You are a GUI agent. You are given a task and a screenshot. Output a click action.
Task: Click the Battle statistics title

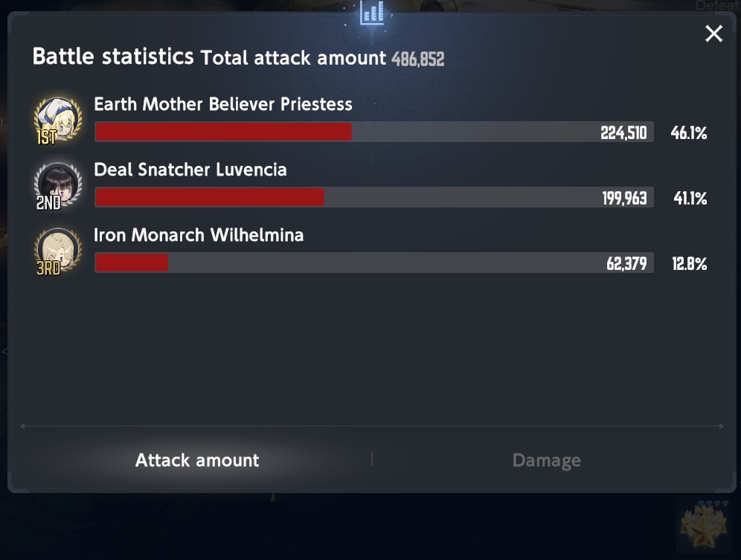click(x=113, y=57)
